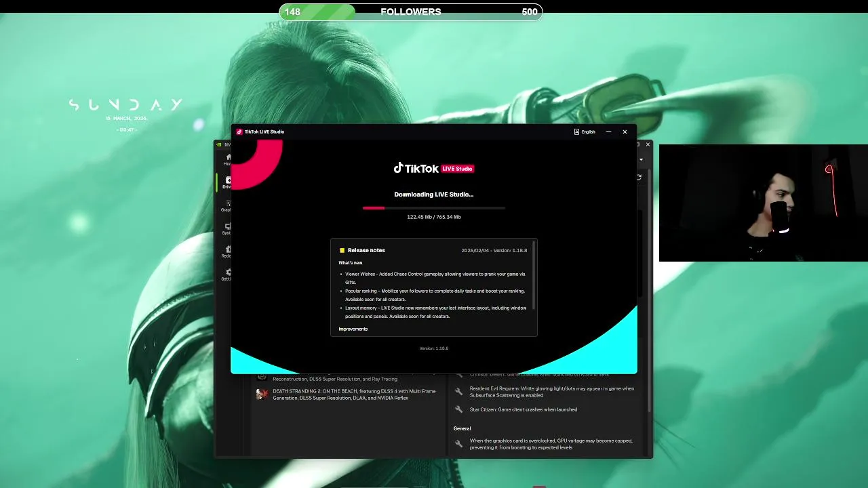
Task: Click the "Version: 1.18.8" footer text
Action: (434, 348)
